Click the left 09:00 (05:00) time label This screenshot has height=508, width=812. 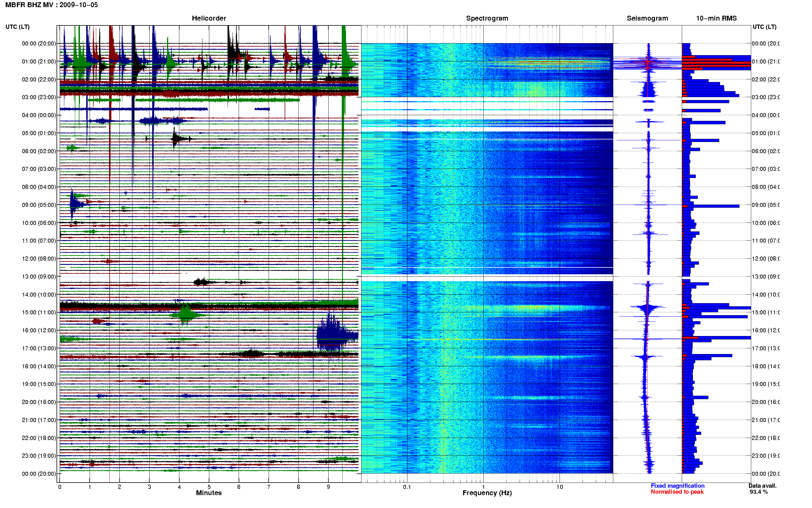(39, 205)
